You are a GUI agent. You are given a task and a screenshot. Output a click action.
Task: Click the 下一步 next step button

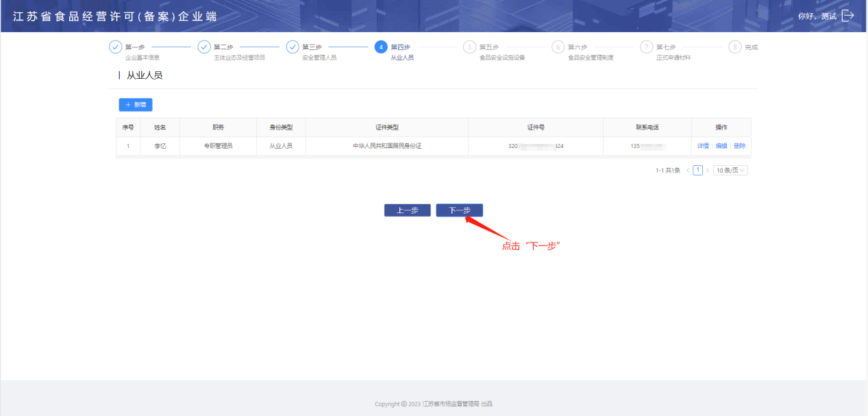(x=459, y=210)
